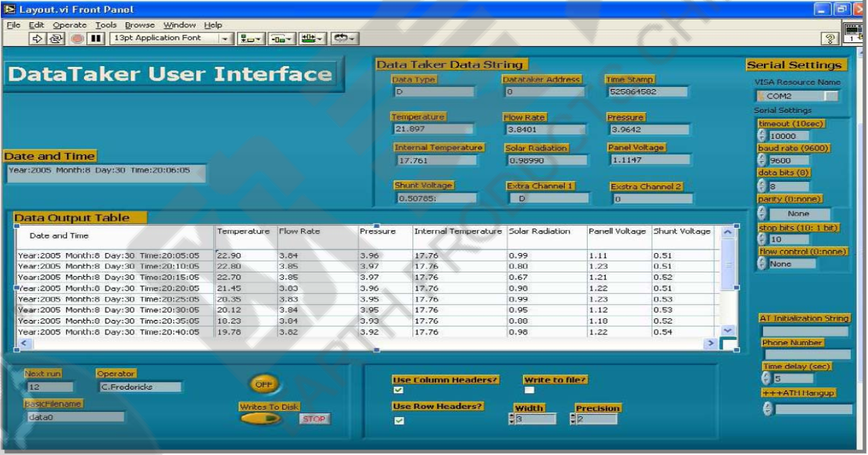
Task: Change flow control using the None selector arrows
Action: click(x=763, y=264)
